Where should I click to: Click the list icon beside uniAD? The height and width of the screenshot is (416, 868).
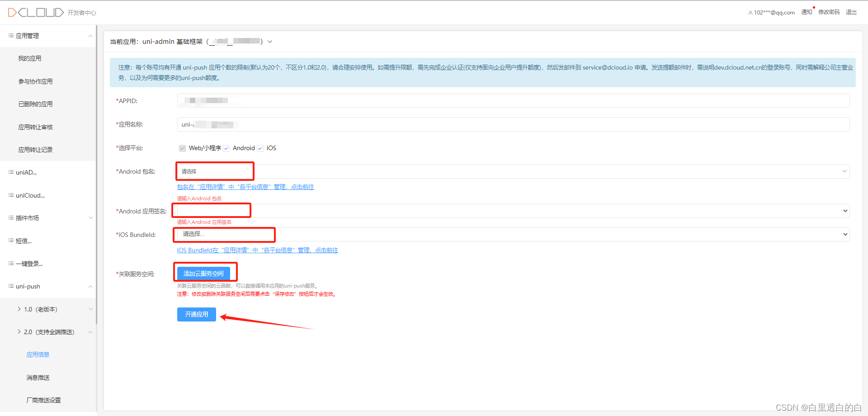click(11, 172)
